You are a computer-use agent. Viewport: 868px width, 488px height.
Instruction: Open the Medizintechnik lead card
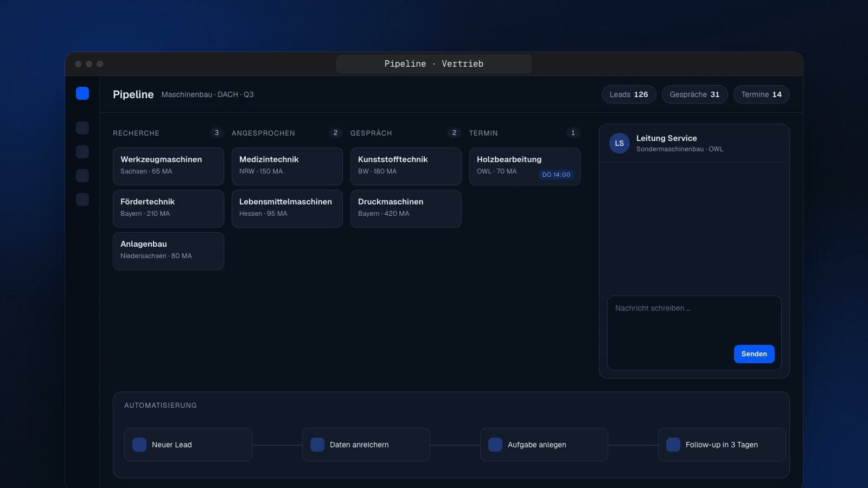tap(287, 166)
